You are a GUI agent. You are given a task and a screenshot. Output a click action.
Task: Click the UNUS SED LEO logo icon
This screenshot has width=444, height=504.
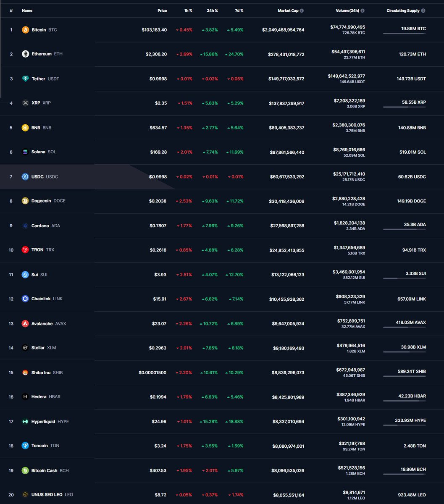click(25, 495)
